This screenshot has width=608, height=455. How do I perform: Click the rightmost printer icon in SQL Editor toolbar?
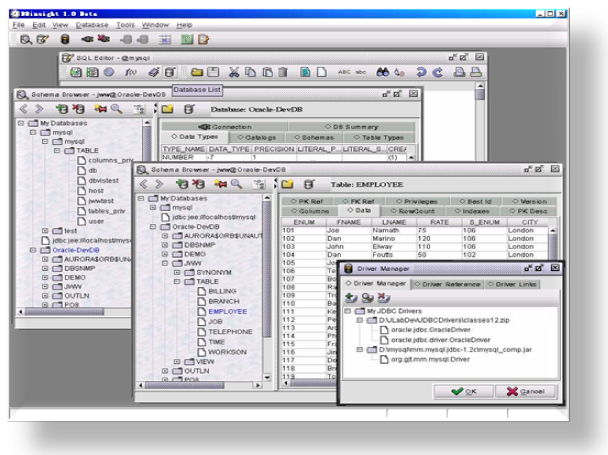476,72
